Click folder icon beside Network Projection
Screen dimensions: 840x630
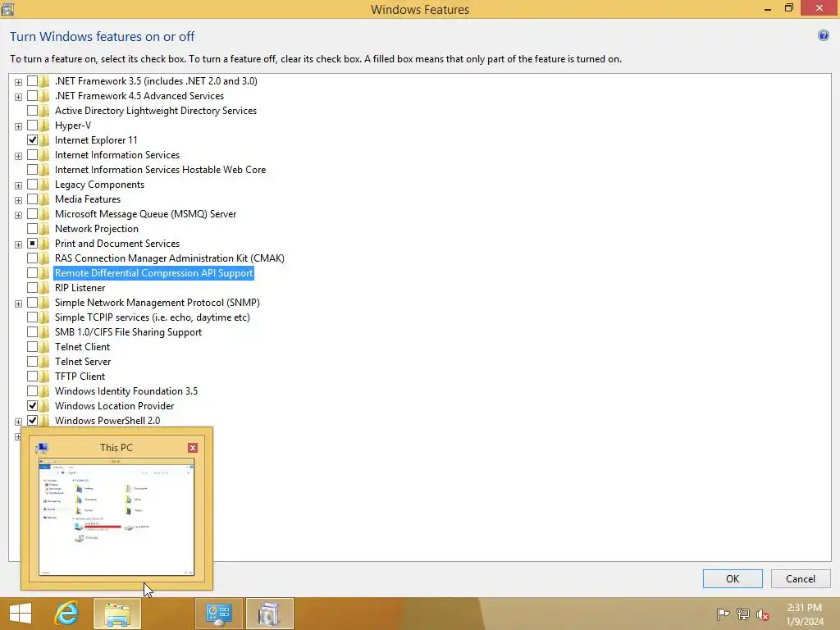pos(44,229)
